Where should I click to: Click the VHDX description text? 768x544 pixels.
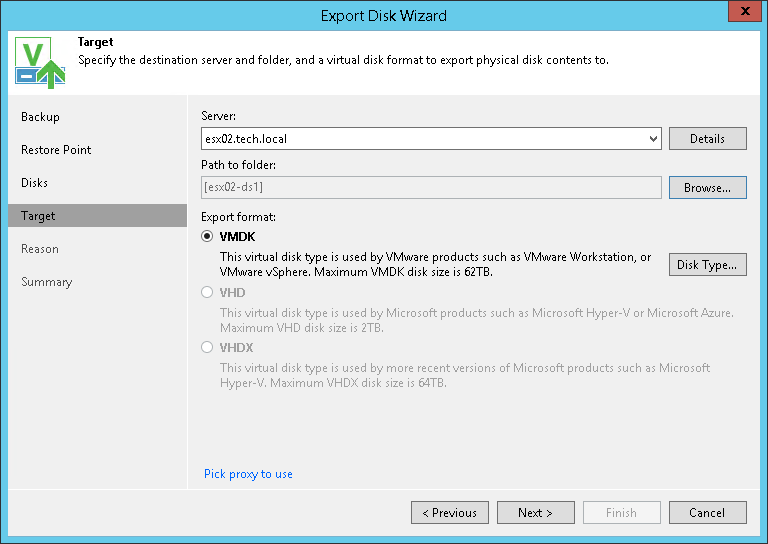(465, 375)
